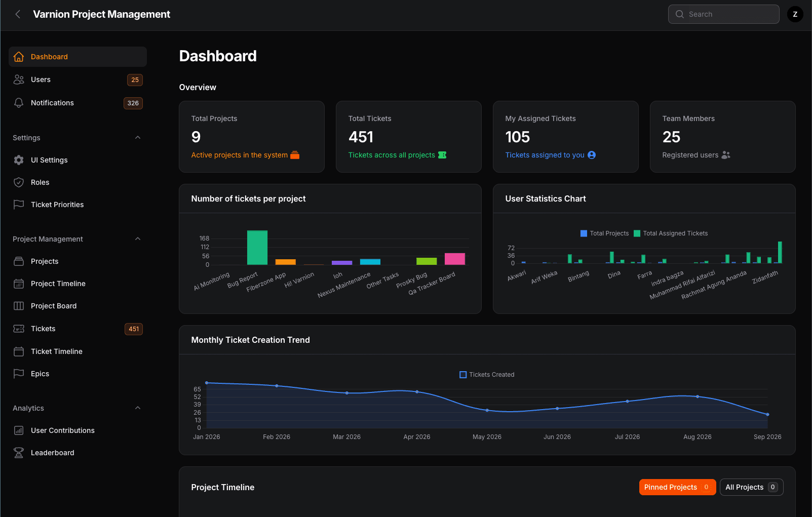812x517 pixels.
Task: Toggle Total Projects legend in User Statistics
Action: click(604, 233)
